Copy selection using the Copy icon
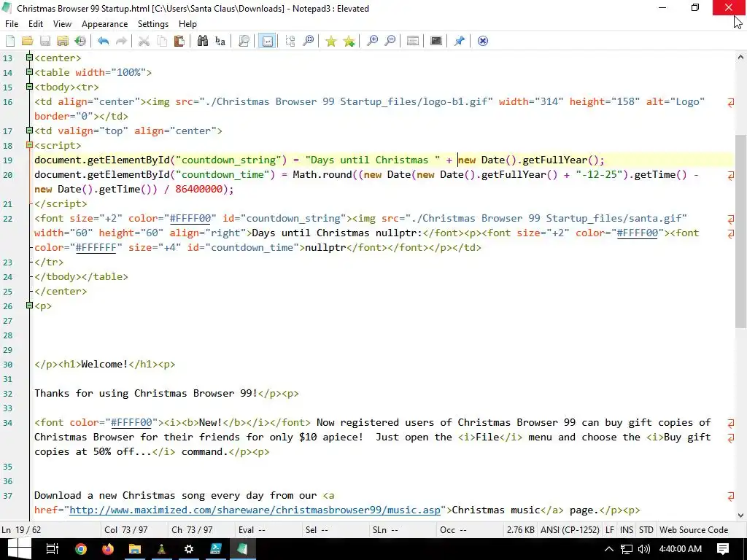The image size is (747, 560). point(162,41)
